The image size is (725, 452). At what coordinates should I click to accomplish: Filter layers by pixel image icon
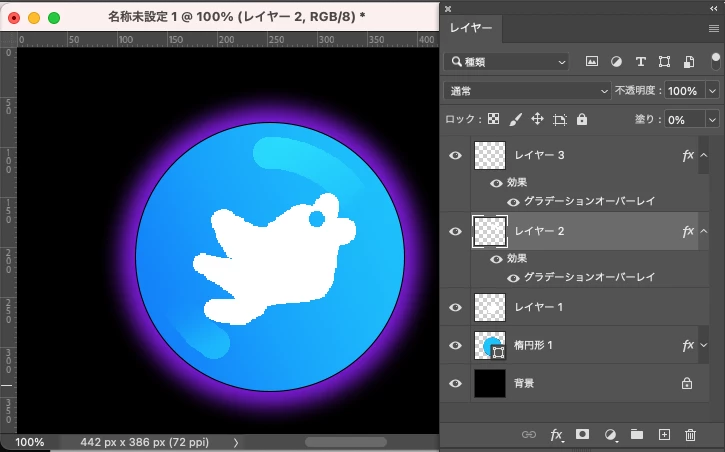pos(592,61)
